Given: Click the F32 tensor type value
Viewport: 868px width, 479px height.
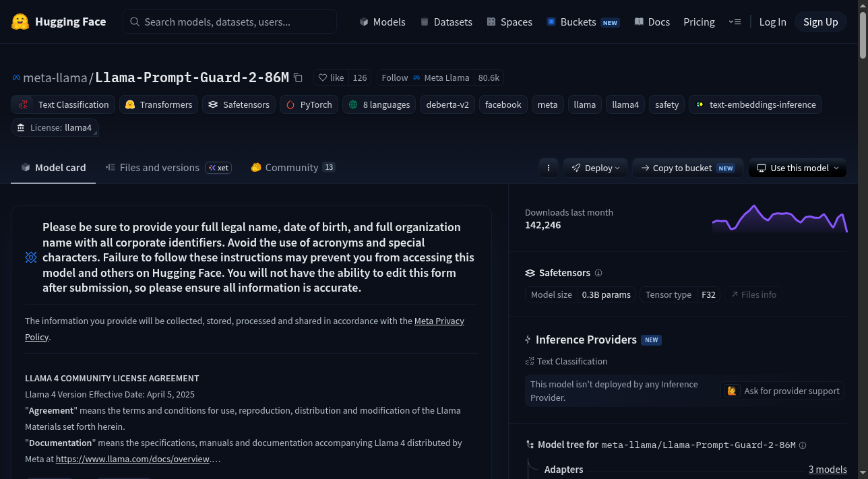Looking at the screenshot, I should [708, 294].
